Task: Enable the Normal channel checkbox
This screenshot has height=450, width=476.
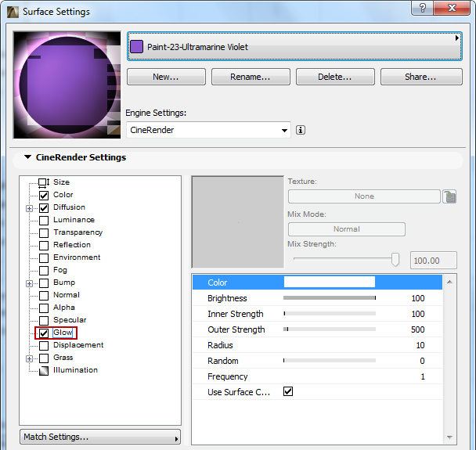Action: coord(44,295)
